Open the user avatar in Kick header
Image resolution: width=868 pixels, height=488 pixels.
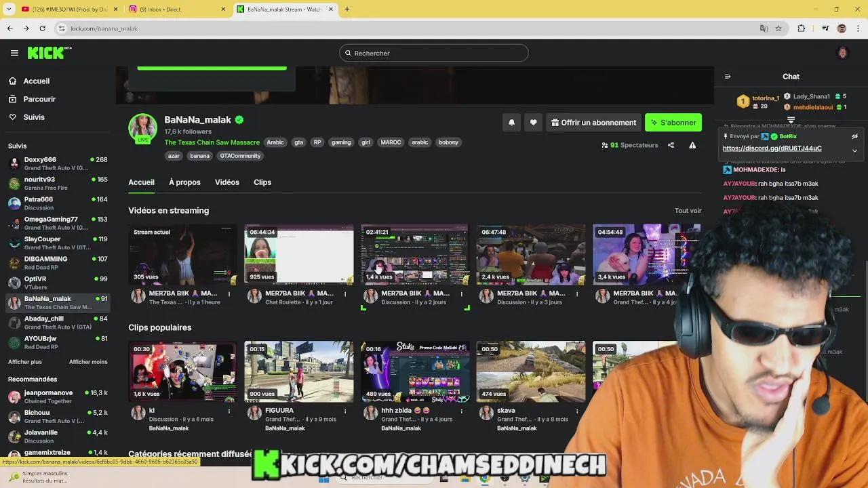843,53
